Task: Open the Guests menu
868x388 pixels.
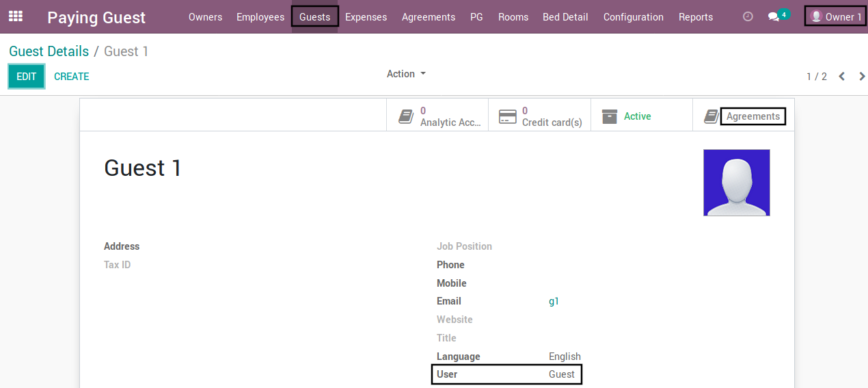Action: coord(314,17)
